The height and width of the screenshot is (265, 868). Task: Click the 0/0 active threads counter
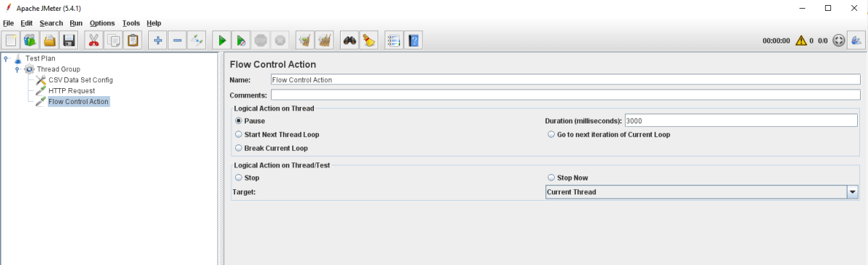tap(822, 41)
